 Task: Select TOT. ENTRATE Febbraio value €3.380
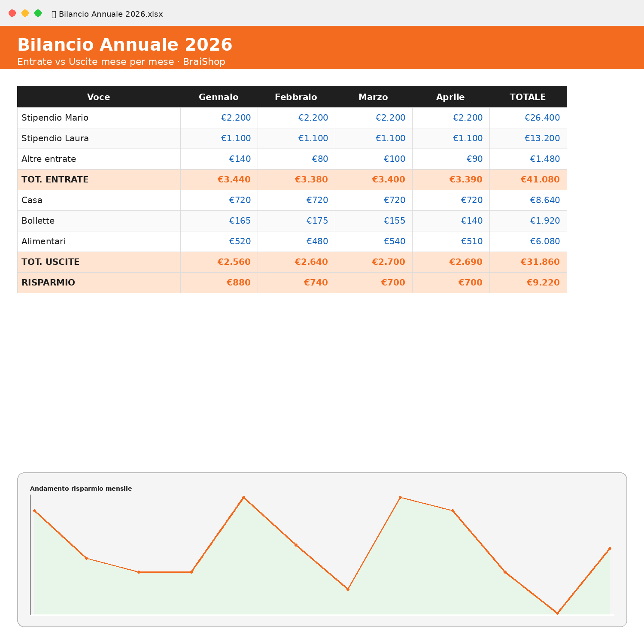pyautogui.click(x=296, y=179)
